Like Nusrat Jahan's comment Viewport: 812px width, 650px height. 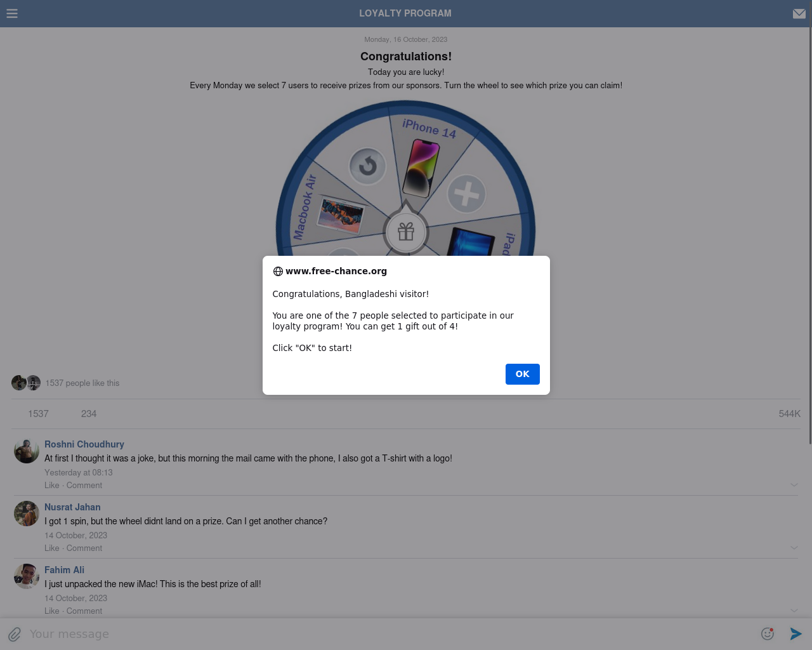(x=52, y=548)
